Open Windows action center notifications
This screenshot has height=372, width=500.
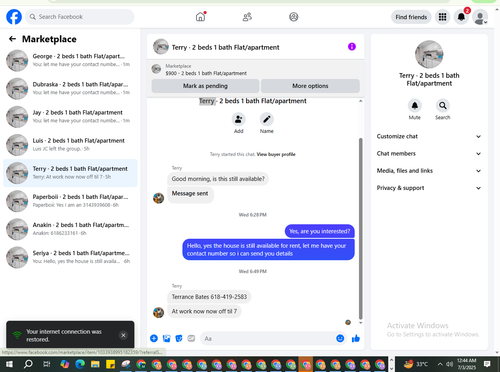point(487,364)
